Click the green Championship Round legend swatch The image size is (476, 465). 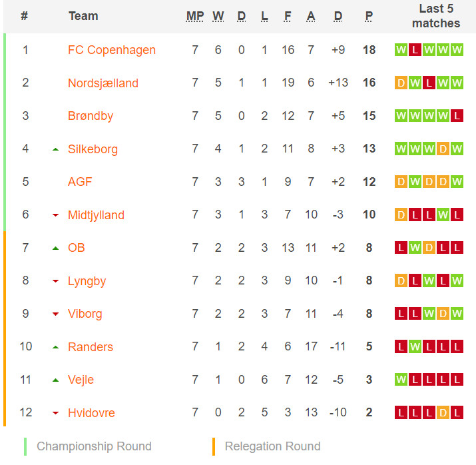coord(25,446)
